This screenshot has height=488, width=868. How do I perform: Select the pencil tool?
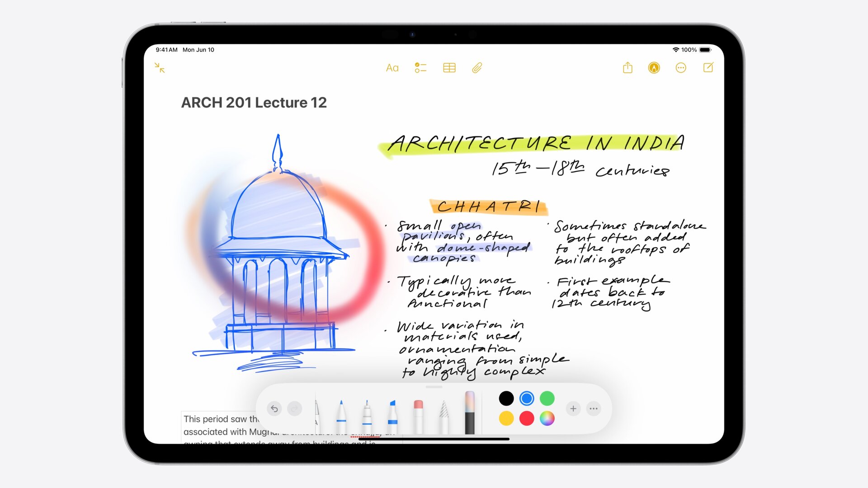(x=444, y=416)
